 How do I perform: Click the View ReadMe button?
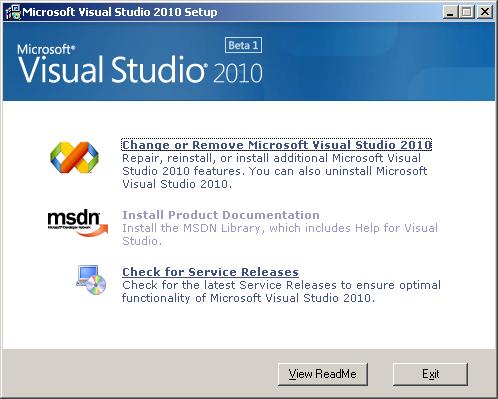tap(323, 374)
